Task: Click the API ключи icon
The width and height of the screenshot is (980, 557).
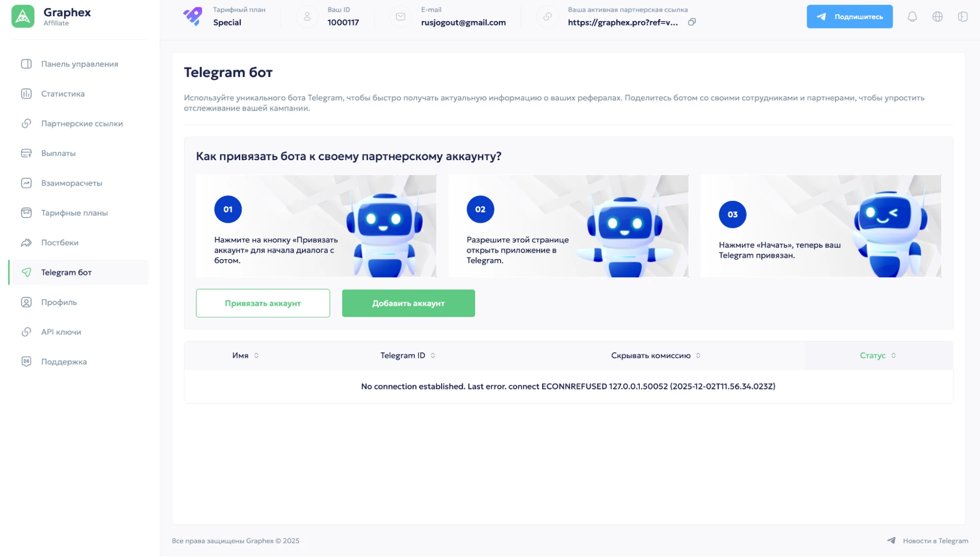Action: (26, 332)
